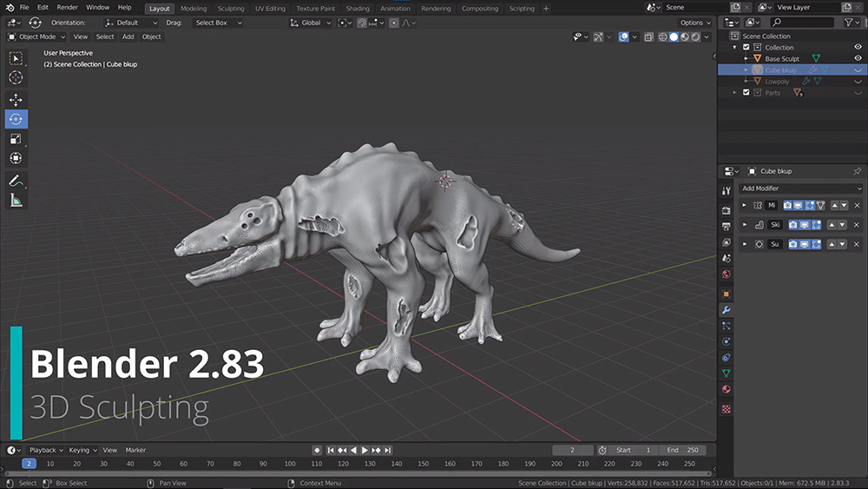The image size is (868, 489).
Task: Uncheck the Parts collection checkbox
Action: tap(746, 93)
